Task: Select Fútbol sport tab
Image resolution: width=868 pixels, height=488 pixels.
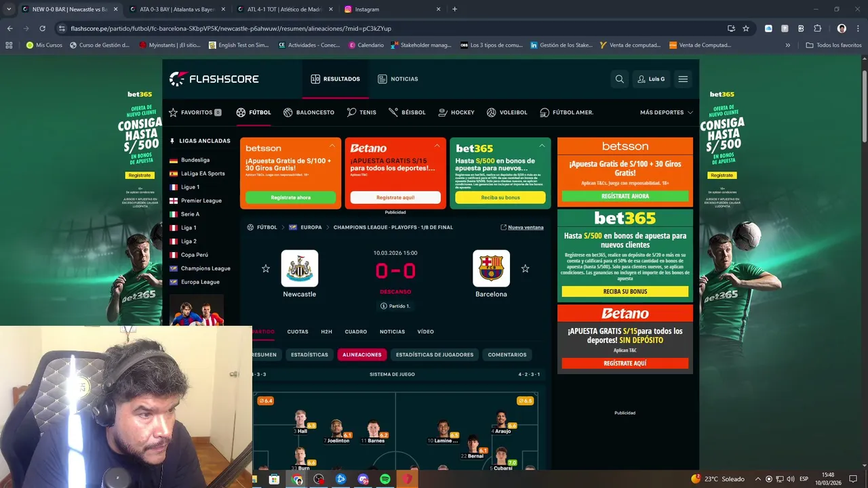Action: (x=254, y=113)
